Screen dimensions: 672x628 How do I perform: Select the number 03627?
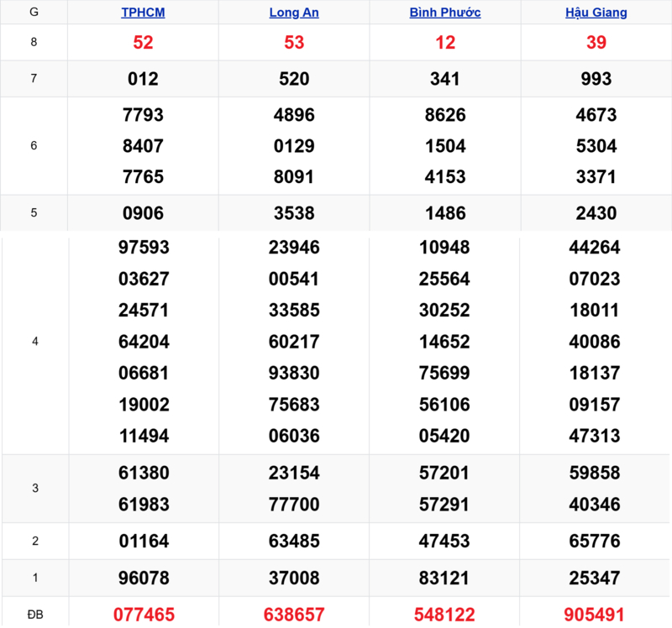click(144, 279)
